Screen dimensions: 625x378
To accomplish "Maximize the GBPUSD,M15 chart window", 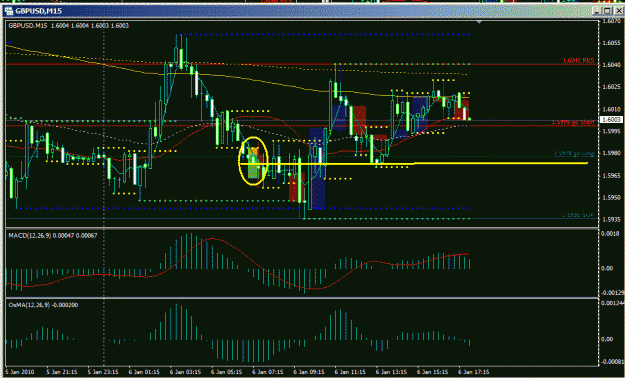I will 607,11.
